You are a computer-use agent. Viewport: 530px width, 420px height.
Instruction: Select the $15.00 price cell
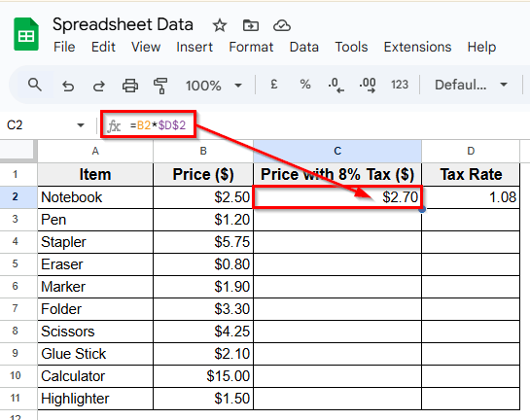pyautogui.click(x=203, y=376)
